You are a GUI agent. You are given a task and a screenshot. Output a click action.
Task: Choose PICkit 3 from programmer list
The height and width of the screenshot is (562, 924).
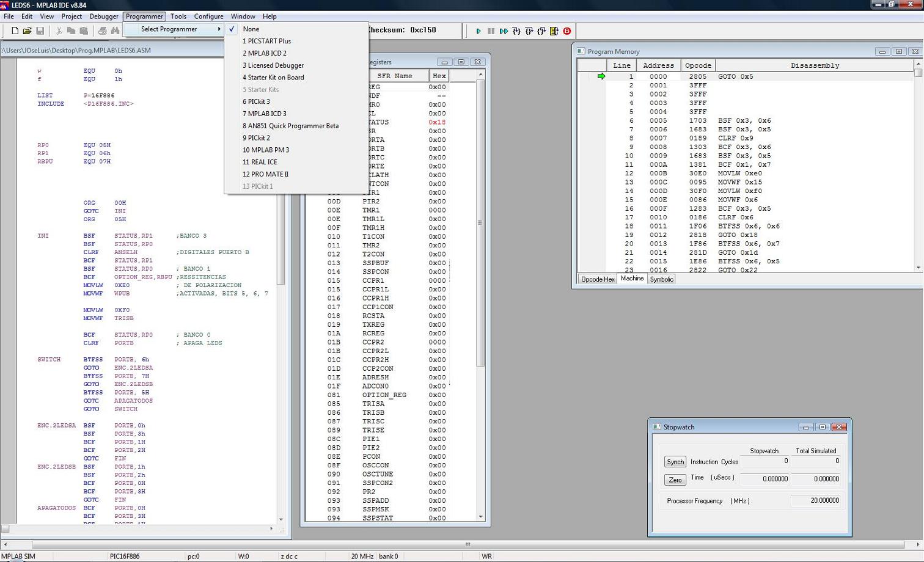256,102
